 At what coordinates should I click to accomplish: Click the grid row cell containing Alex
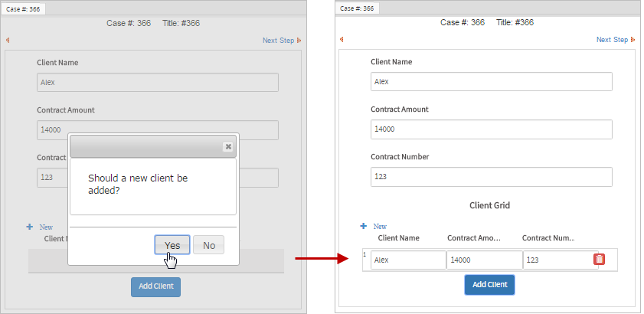(408, 260)
